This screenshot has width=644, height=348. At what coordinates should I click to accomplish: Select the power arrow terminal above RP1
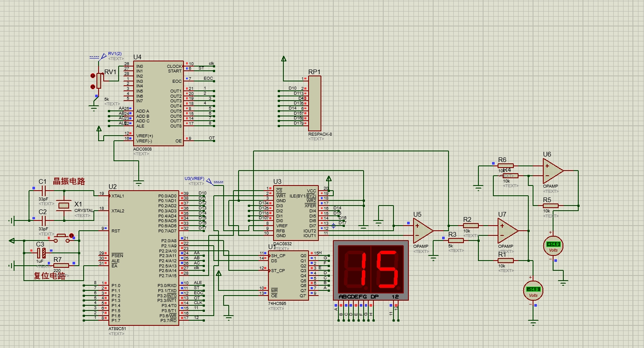(284, 59)
